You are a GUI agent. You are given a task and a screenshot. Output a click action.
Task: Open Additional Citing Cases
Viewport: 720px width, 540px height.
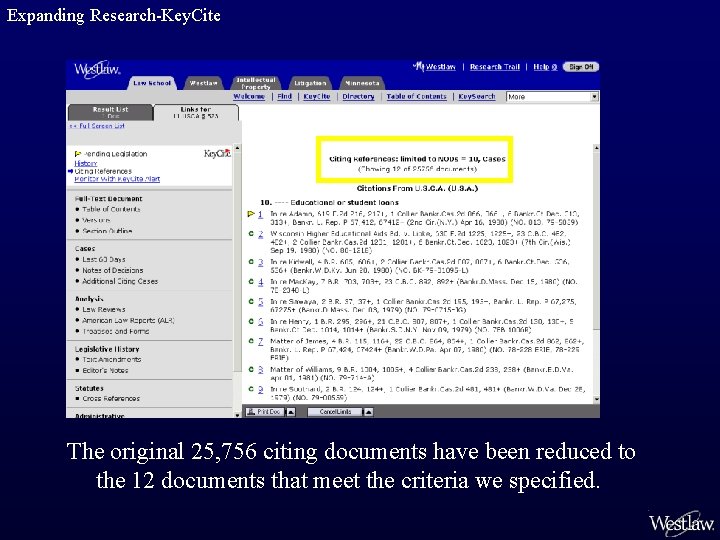[x=120, y=281]
